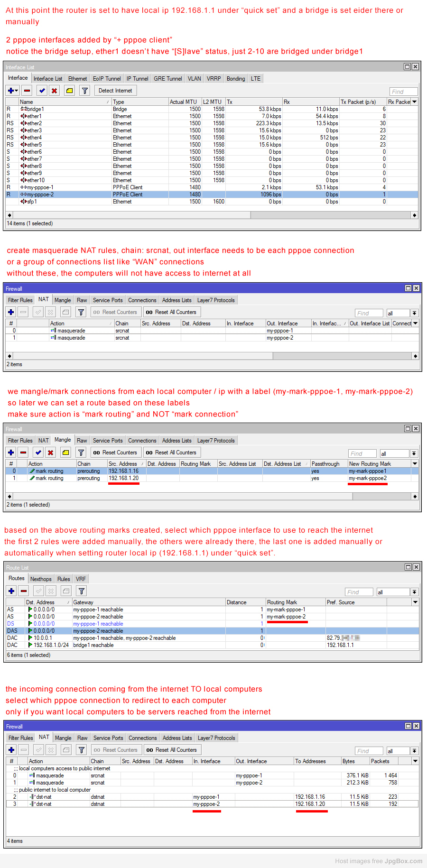
Task: Open the 'all' dropdown in Firewall Mangle window
Action: pyautogui.click(x=414, y=453)
